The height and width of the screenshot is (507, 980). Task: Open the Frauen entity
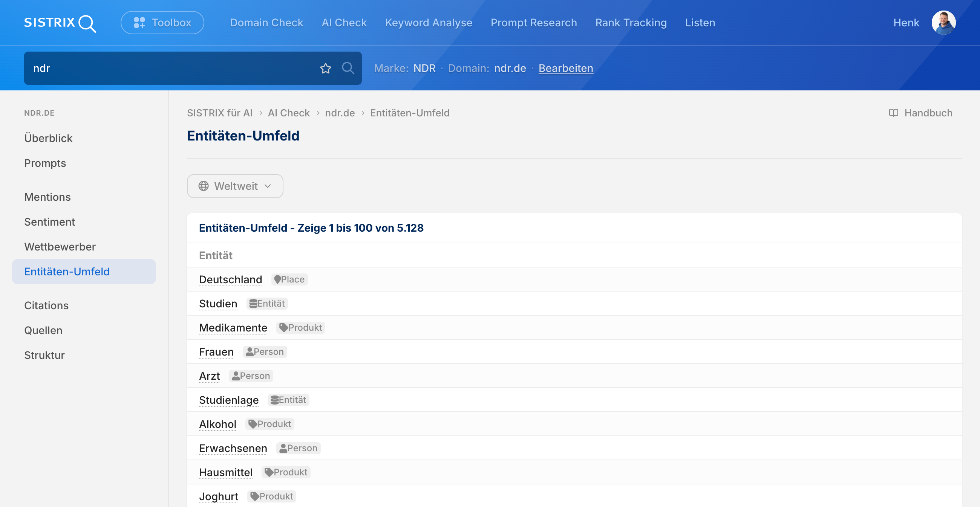pos(216,352)
